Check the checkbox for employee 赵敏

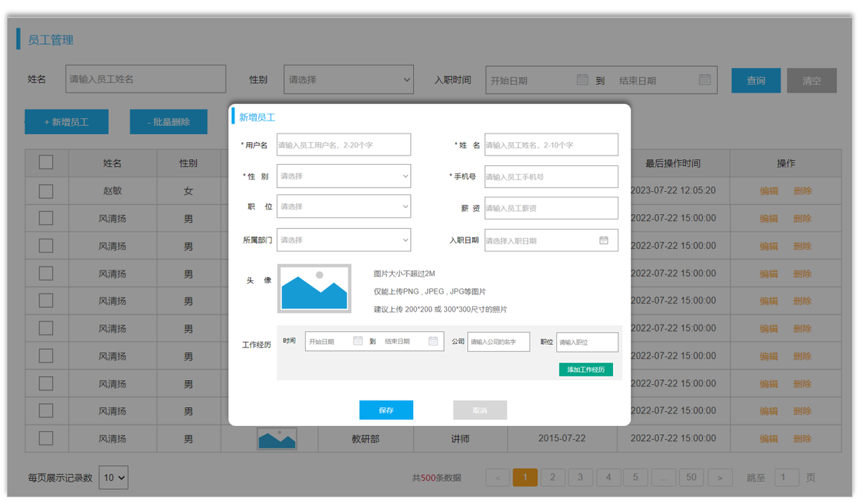pyautogui.click(x=46, y=191)
